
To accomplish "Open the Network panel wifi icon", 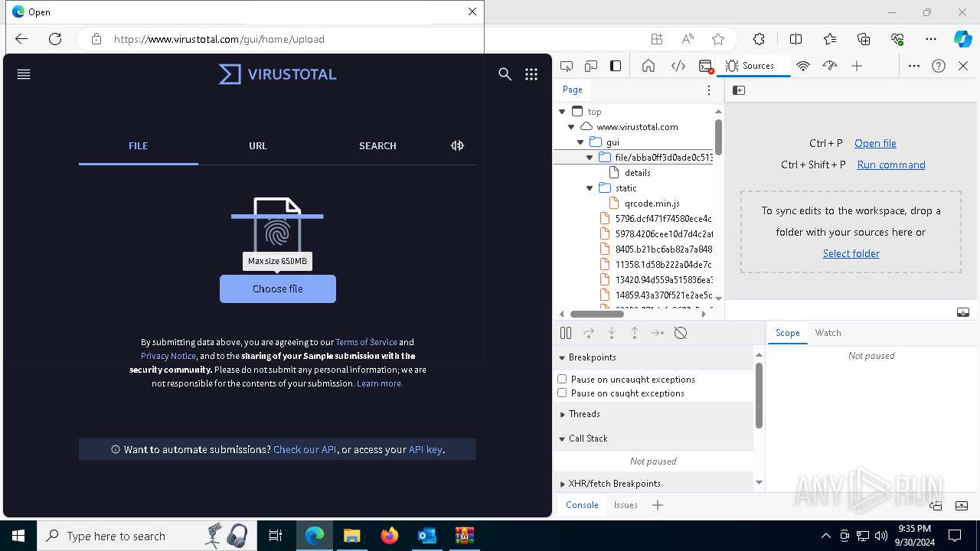I will pos(803,66).
